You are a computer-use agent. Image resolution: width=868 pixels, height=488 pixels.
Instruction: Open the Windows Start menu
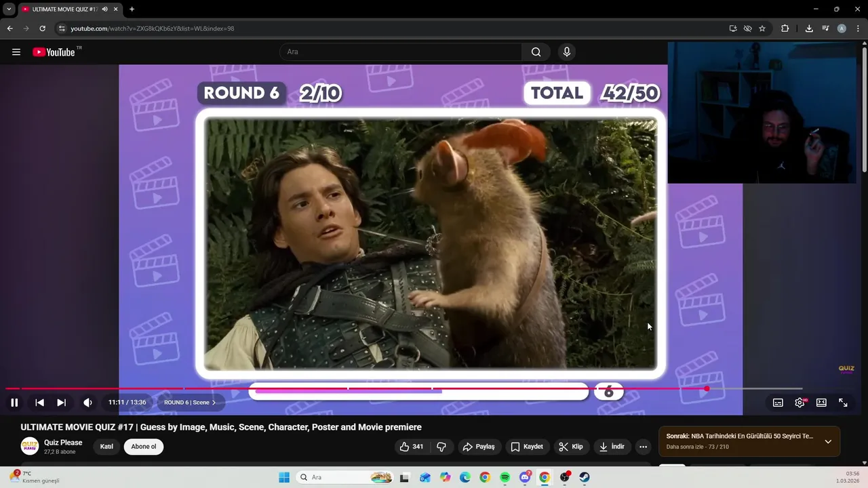284,477
